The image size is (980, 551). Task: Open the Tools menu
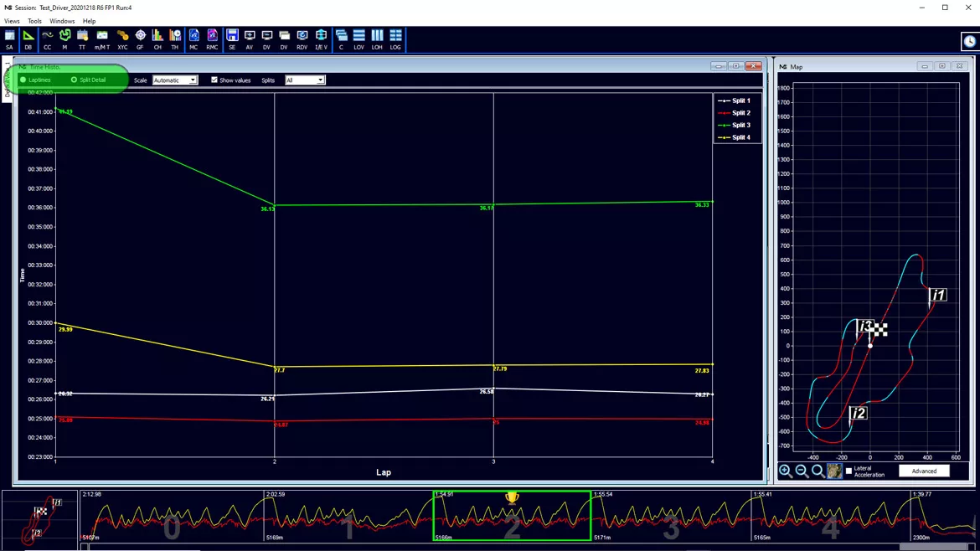tap(34, 21)
